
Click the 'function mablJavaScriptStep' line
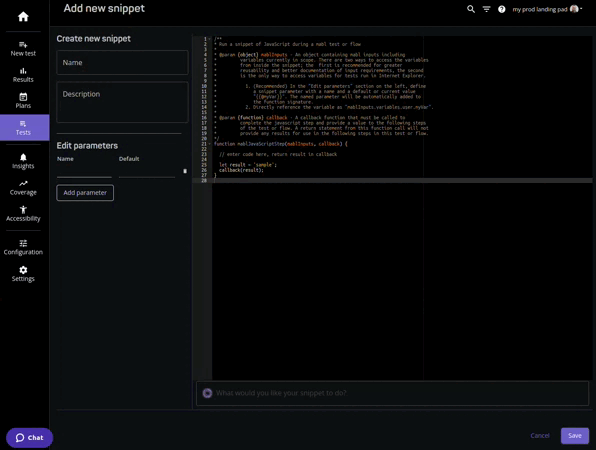click(281, 144)
